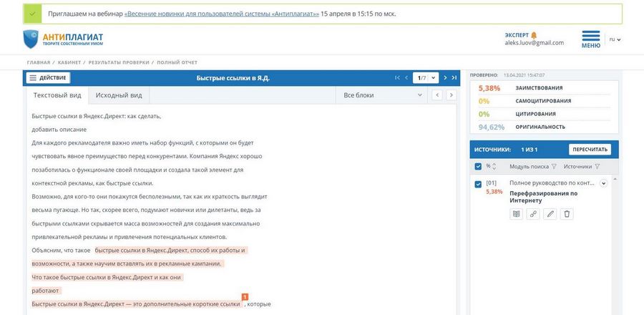This screenshot has width=644, height=315.
Task: Open the Все блоки dropdown
Action: tap(382, 95)
